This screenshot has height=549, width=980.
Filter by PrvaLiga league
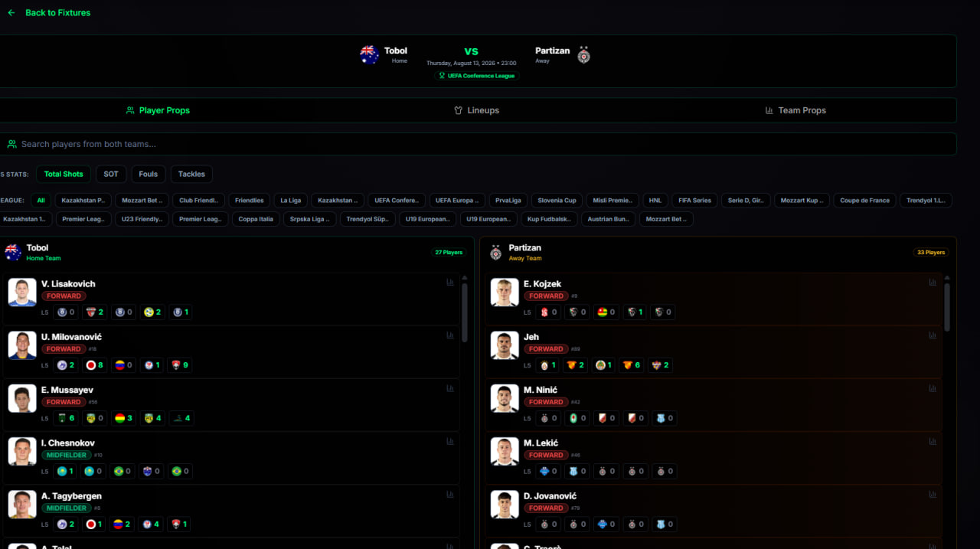508,201
